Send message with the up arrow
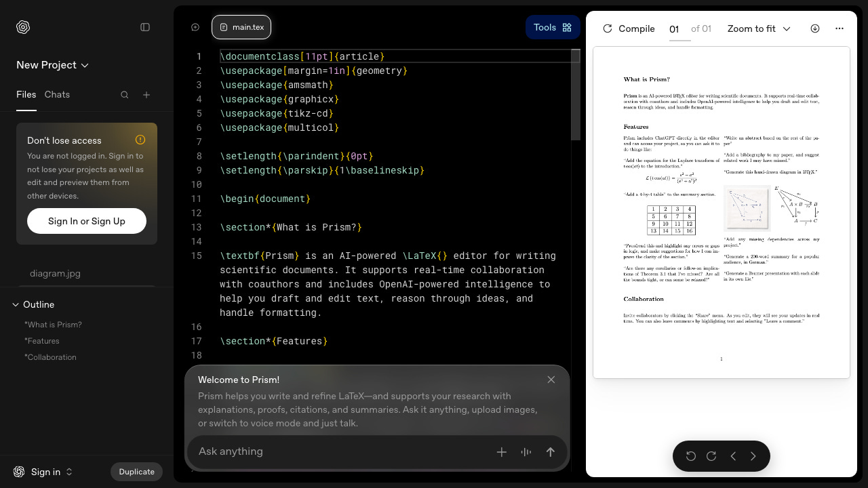The height and width of the screenshot is (488, 868). (551, 452)
